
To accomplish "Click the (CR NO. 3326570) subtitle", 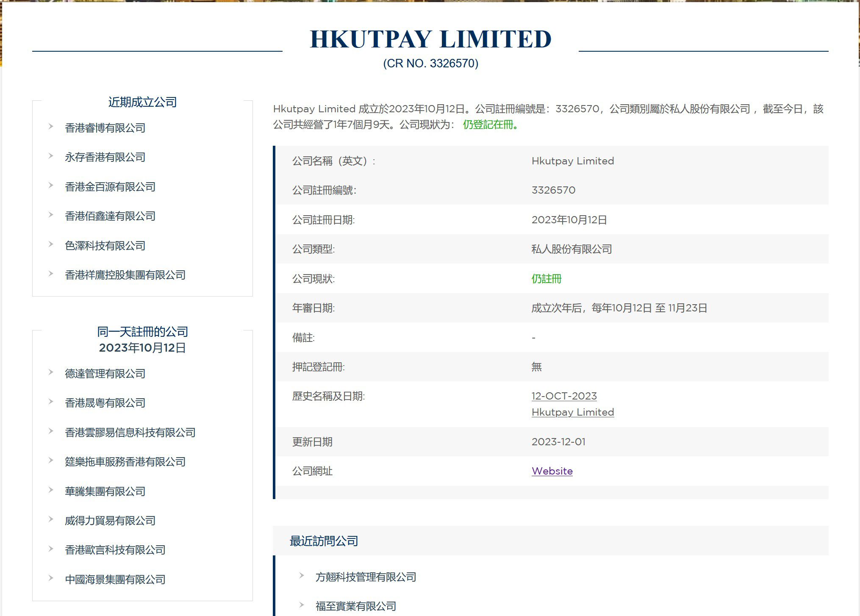I will (x=430, y=64).
